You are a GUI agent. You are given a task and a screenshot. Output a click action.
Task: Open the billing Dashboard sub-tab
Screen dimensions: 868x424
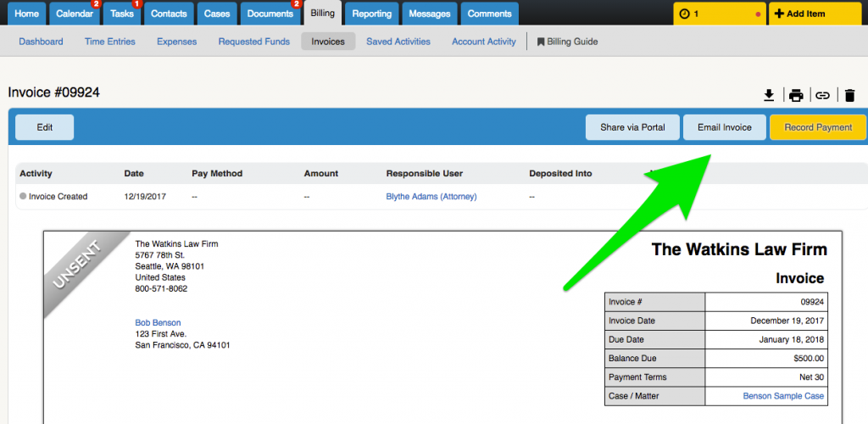(41, 42)
